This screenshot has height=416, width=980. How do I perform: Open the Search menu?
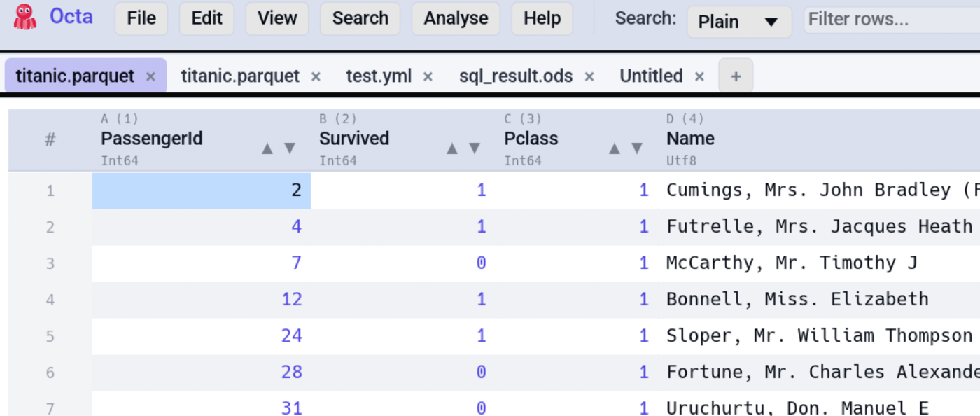coord(360,18)
